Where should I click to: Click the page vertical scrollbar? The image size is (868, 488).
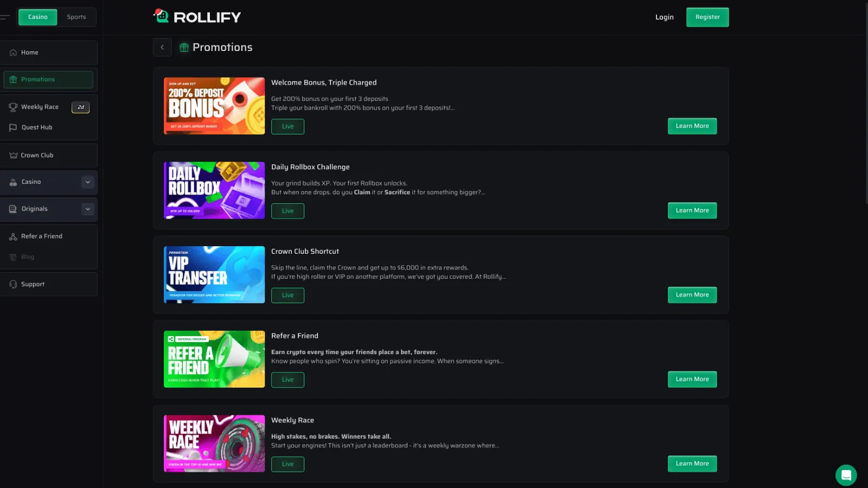tap(866, 103)
